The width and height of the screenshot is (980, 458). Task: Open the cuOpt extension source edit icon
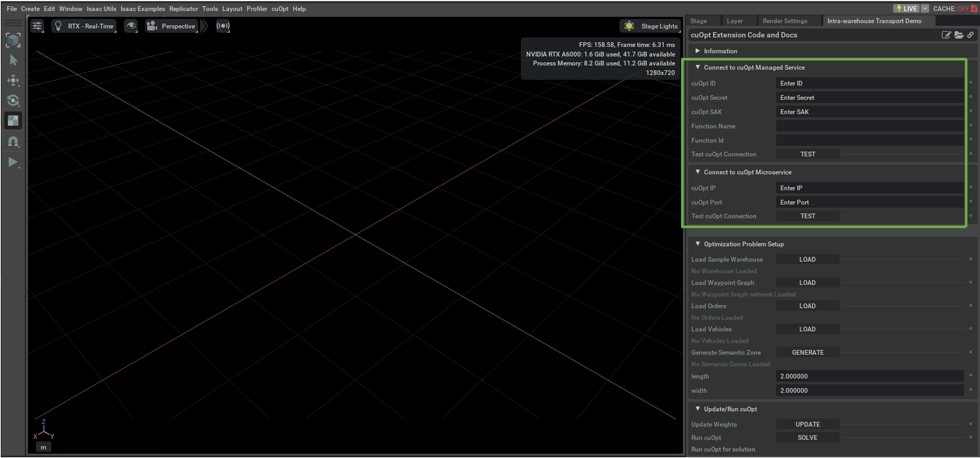click(x=946, y=35)
